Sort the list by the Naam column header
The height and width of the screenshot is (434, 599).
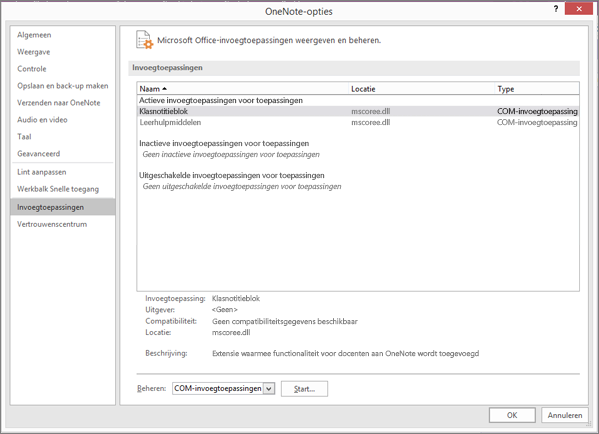[243, 89]
